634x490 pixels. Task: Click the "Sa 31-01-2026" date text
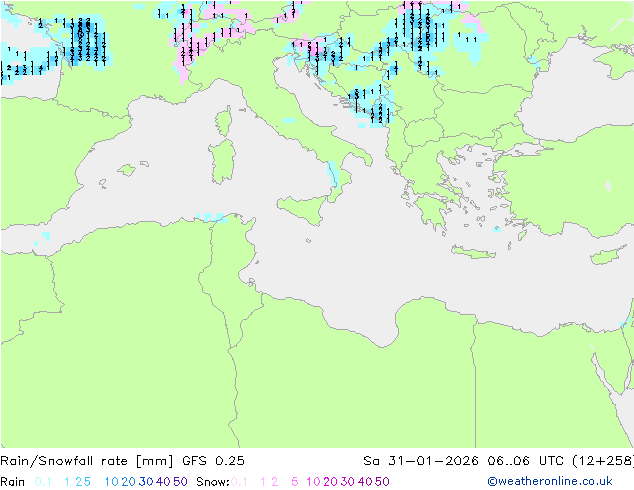point(421,461)
